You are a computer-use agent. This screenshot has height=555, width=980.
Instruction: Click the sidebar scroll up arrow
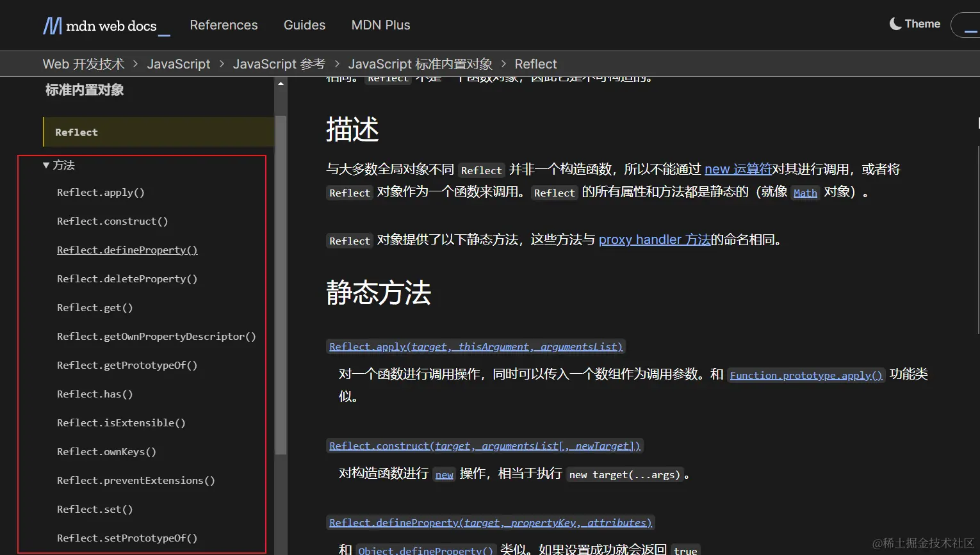(281, 84)
